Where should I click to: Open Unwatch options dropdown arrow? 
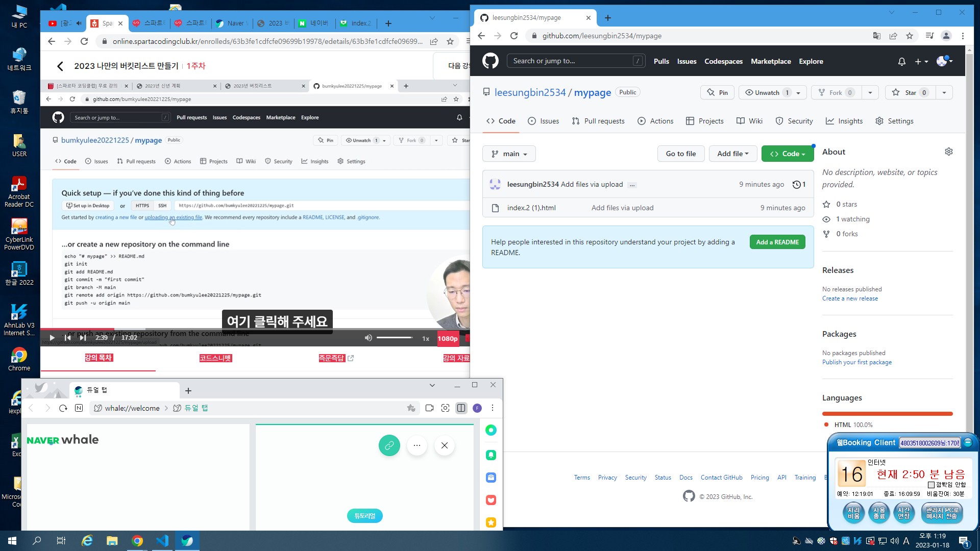799,92
